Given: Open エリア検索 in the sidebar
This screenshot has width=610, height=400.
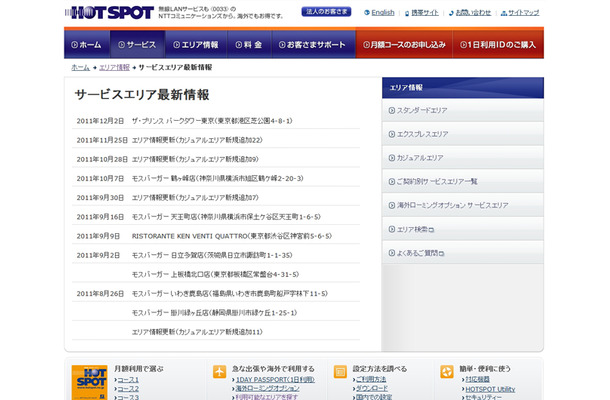Looking at the screenshot, I should pos(463,229).
